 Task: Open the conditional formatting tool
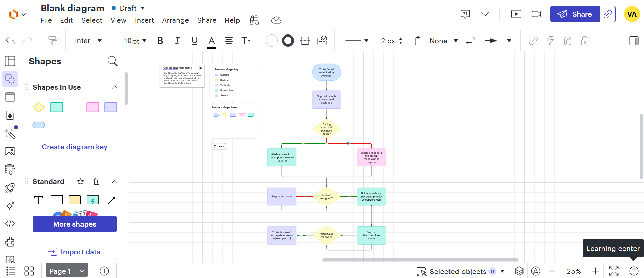(x=322, y=41)
